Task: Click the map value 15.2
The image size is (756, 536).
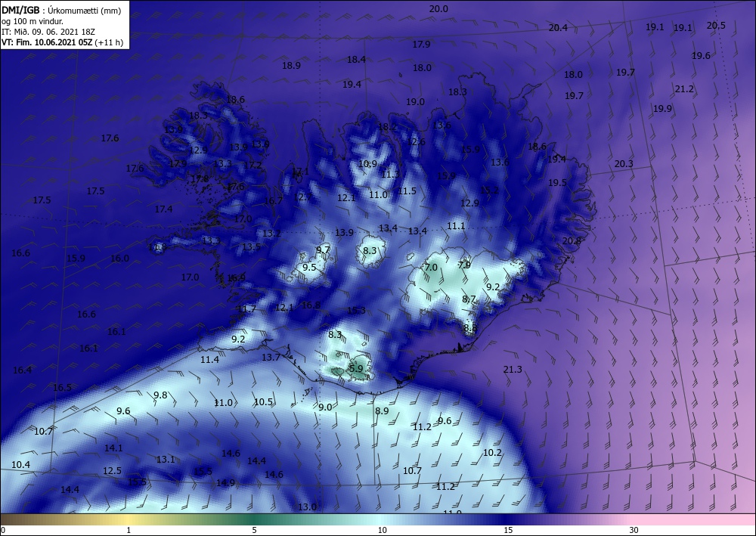Action: pos(489,191)
